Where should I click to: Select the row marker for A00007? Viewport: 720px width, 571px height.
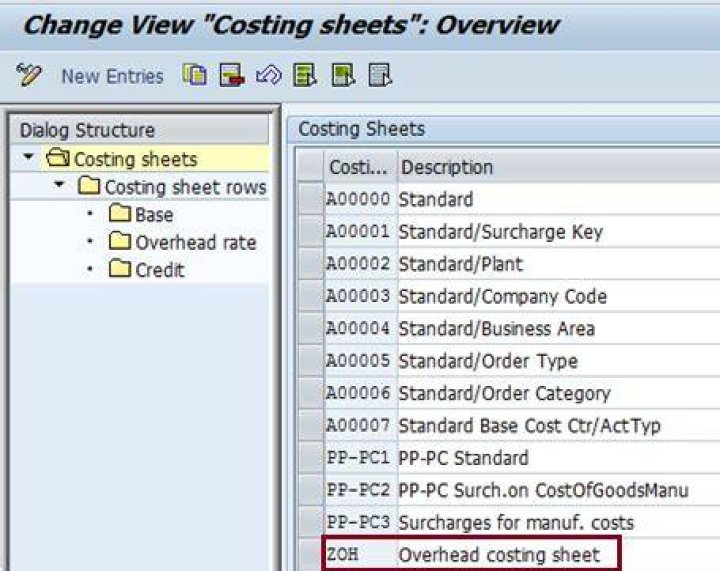pyautogui.click(x=310, y=425)
